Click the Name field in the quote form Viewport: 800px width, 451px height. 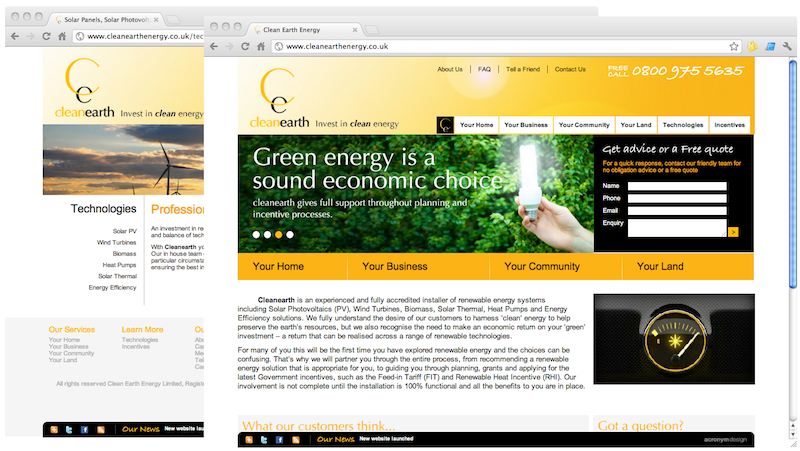pyautogui.click(x=677, y=186)
